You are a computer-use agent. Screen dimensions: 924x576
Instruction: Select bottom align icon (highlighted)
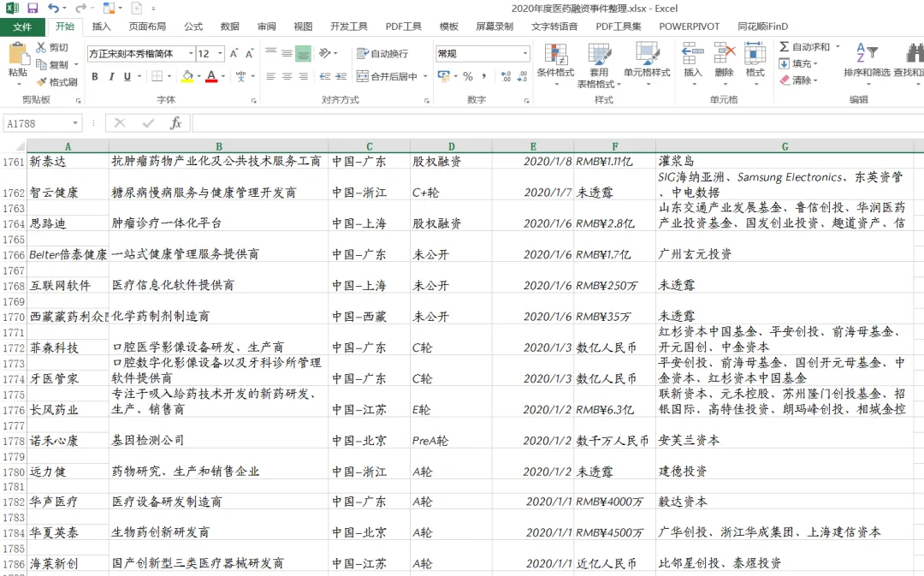pos(303,54)
